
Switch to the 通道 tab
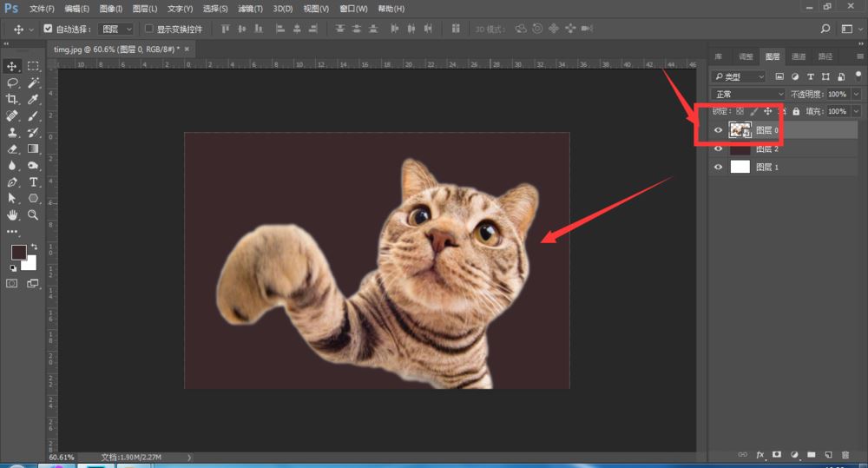click(799, 56)
